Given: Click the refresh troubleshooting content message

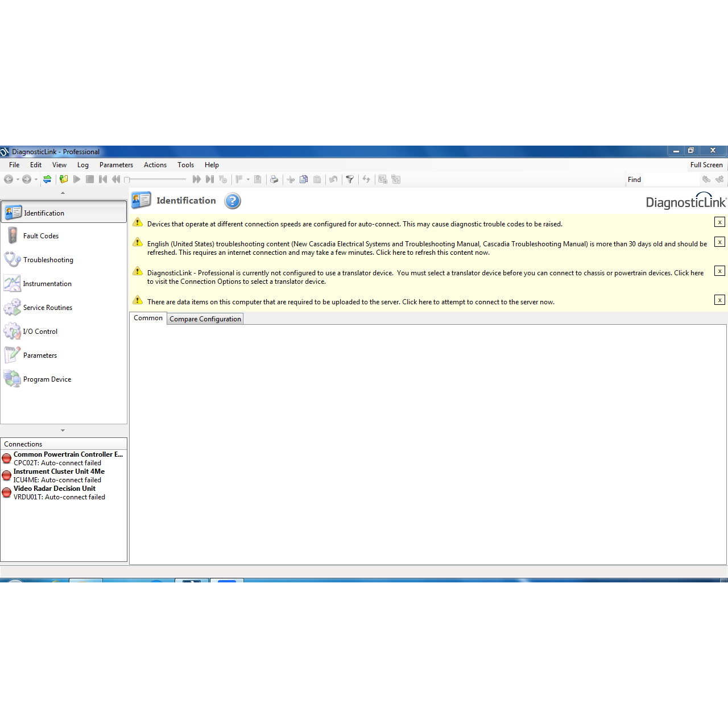Looking at the screenshot, I should 427,248.
